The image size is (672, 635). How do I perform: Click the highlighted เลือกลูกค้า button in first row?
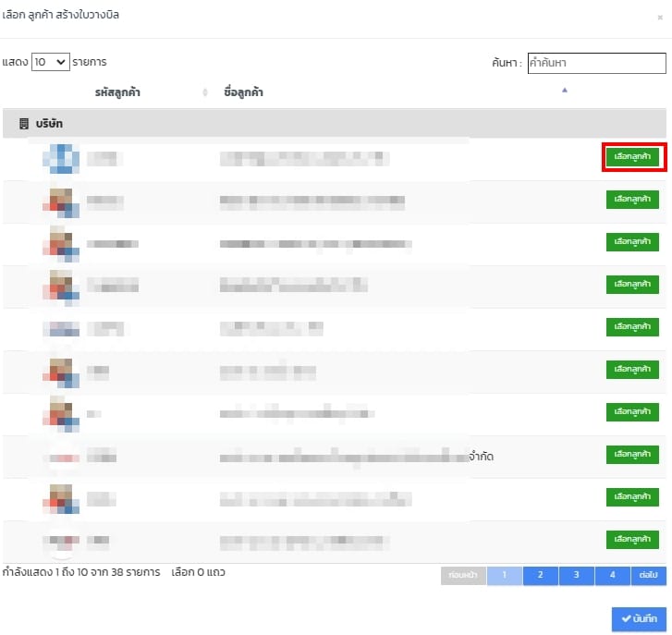tap(633, 157)
